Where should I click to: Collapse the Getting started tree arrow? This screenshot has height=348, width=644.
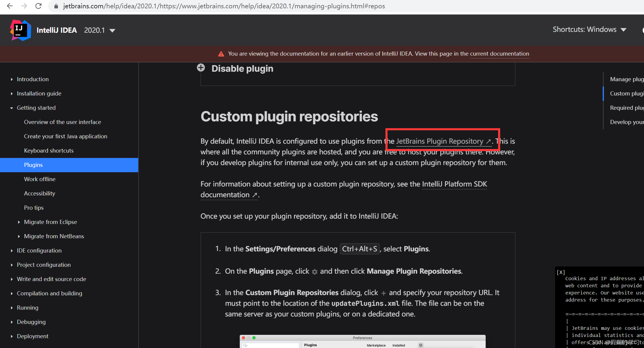pos(12,108)
